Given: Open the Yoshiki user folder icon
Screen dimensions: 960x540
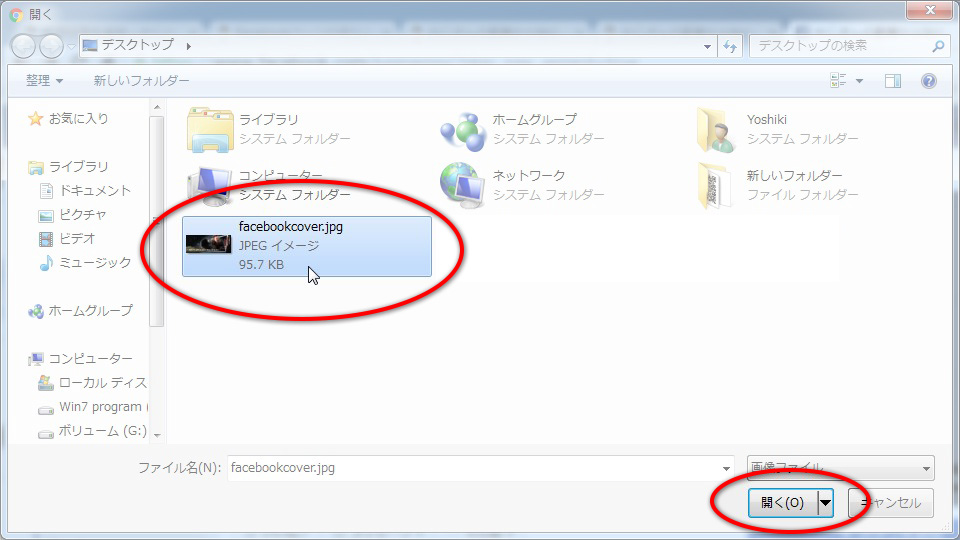Looking at the screenshot, I should (x=718, y=130).
